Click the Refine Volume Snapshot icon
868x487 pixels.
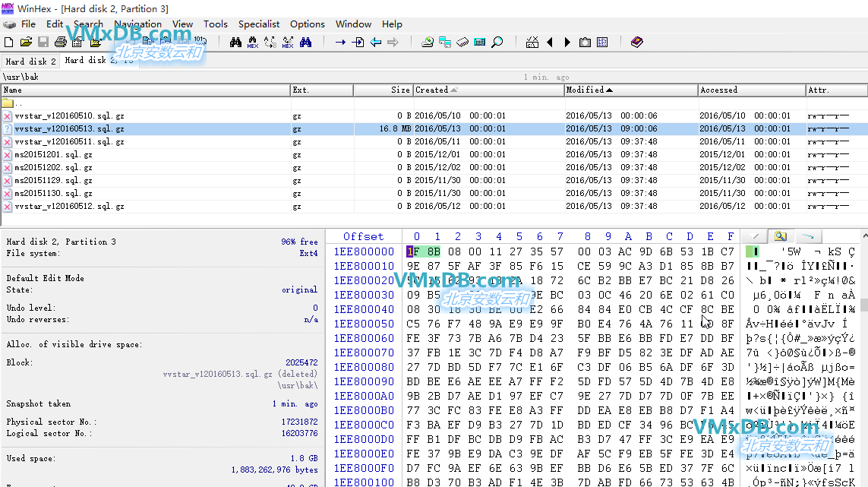pyautogui.click(x=532, y=42)
